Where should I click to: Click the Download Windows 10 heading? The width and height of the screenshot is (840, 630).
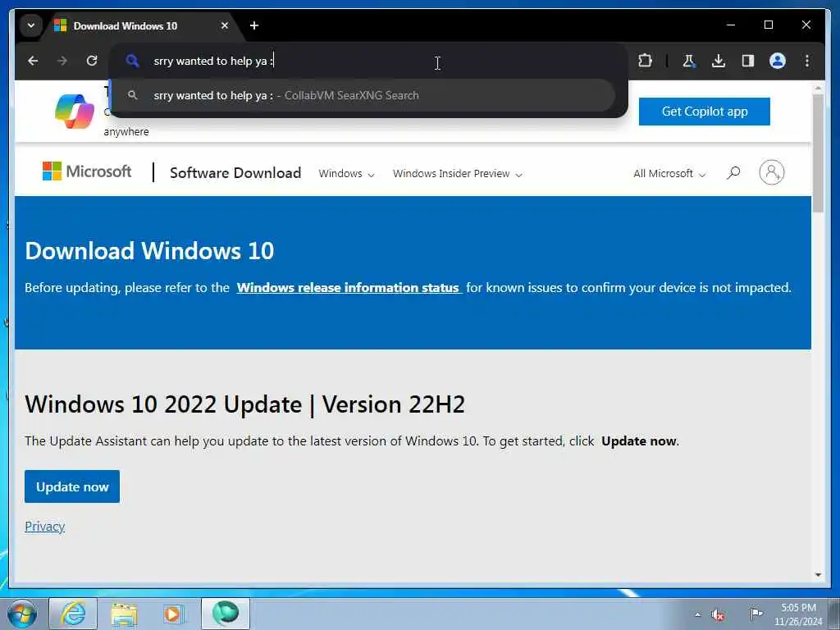pyautogui.click(x=149, y=251)
